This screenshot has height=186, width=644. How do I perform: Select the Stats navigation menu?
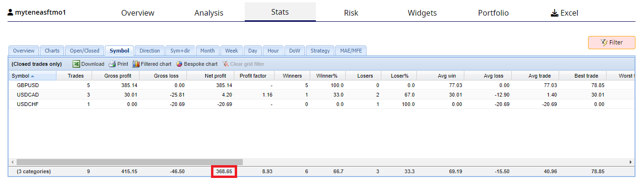(x=280, y=12)
